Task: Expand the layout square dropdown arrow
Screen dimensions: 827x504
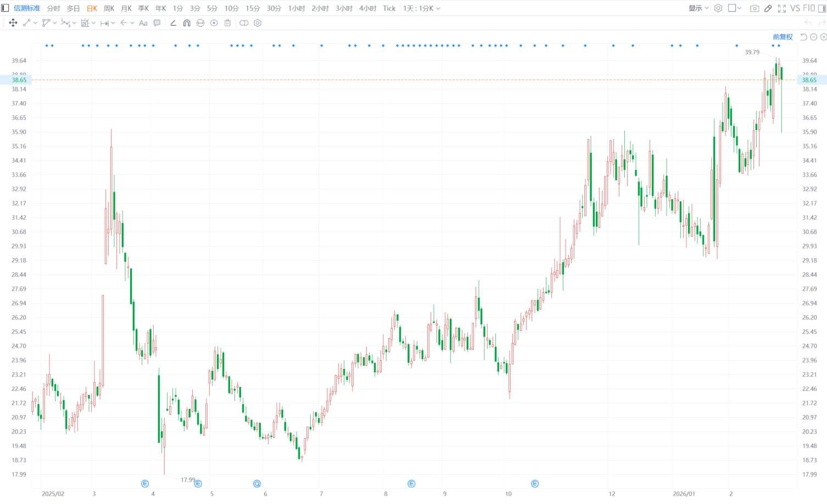Action: click(x=739, y=8)
